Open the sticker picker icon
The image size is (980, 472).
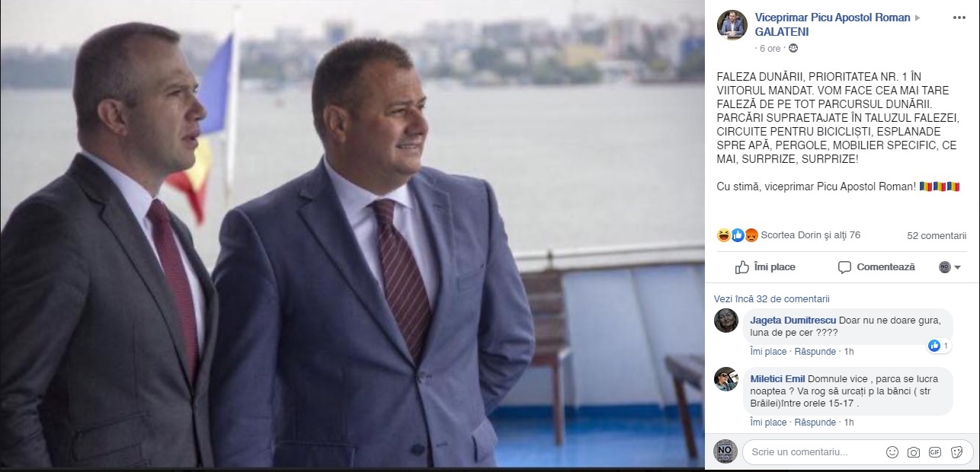point(956,452)
